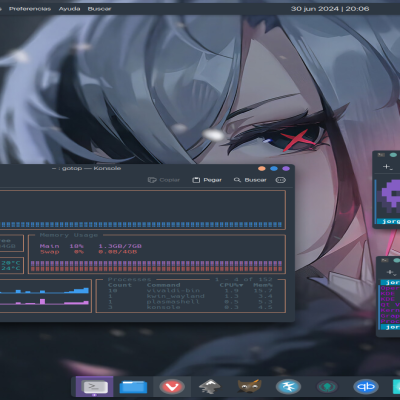Click the gotop — Konsole window title
This screenshot has height=400, width=400.
coord(87,168)
